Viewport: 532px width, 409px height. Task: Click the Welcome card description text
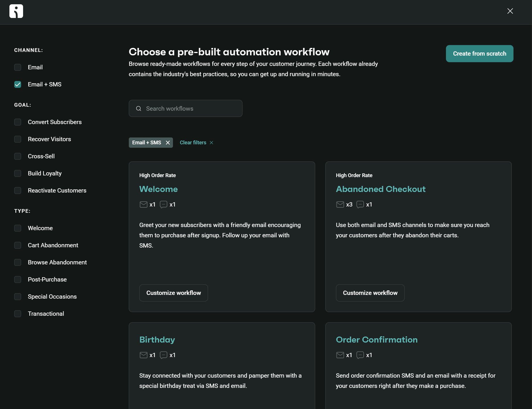[x=220, y=235]
